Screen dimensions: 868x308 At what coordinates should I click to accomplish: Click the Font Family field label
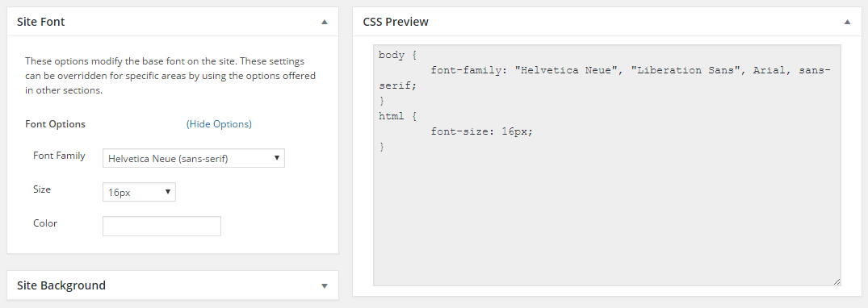59,156
